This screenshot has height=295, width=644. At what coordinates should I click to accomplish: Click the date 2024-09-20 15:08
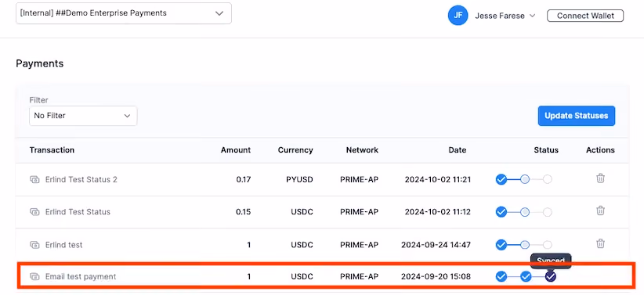[436, 276]
